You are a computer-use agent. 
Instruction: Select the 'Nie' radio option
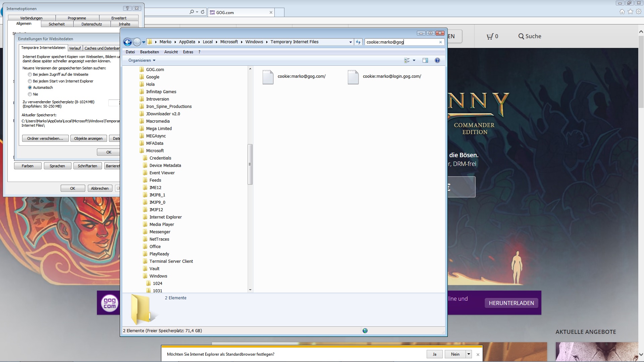coord(30,94)
